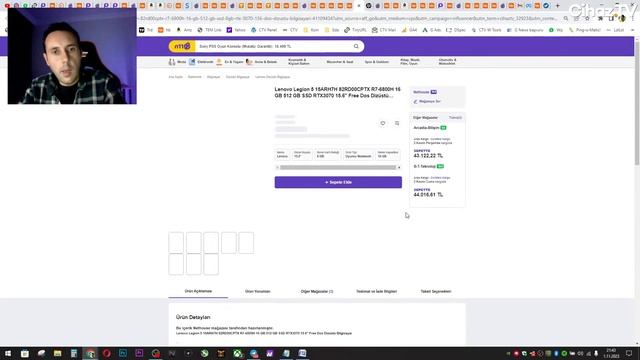Click the Dizüstü Bilgisayar breadcrumb
640x360 pixels.
238,77
